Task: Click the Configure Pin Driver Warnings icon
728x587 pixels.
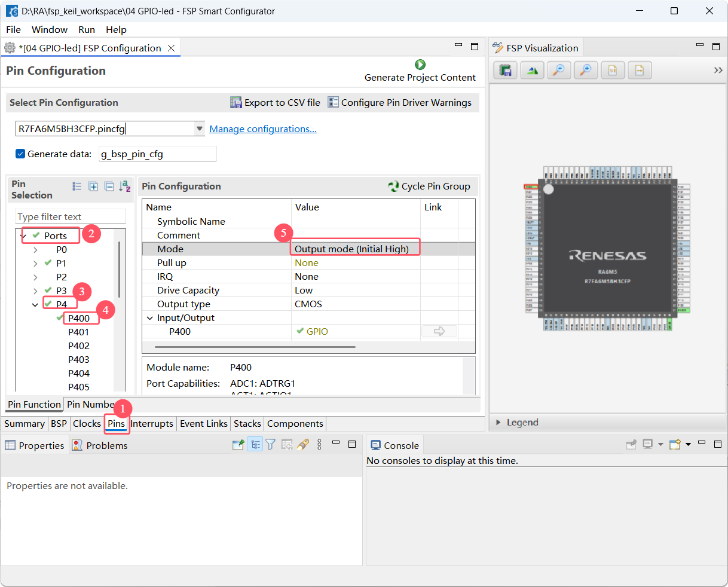Action: [x=333, y=103]
